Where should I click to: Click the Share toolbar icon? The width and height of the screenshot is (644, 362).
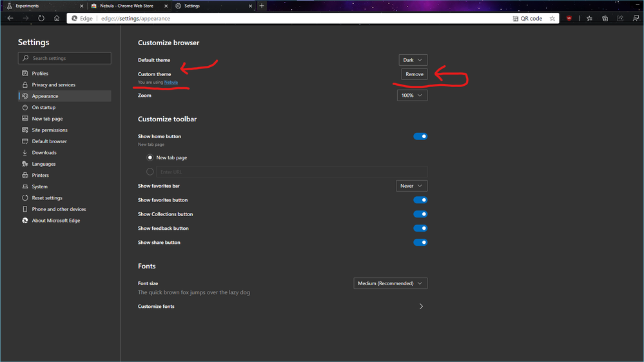click(x=620, y=19)
